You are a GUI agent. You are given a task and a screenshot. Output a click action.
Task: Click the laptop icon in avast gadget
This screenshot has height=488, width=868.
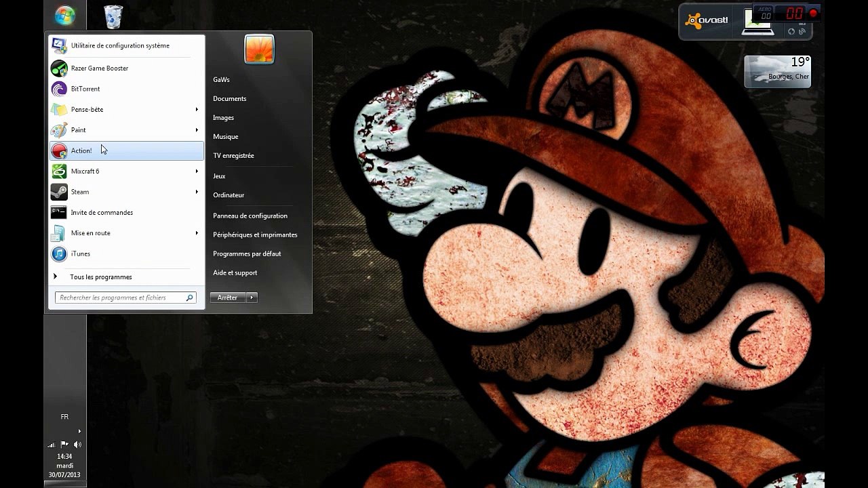[757, 22]
